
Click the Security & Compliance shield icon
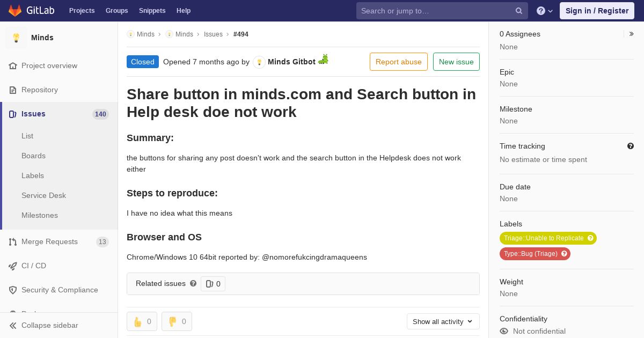click(x=13, y=290)
